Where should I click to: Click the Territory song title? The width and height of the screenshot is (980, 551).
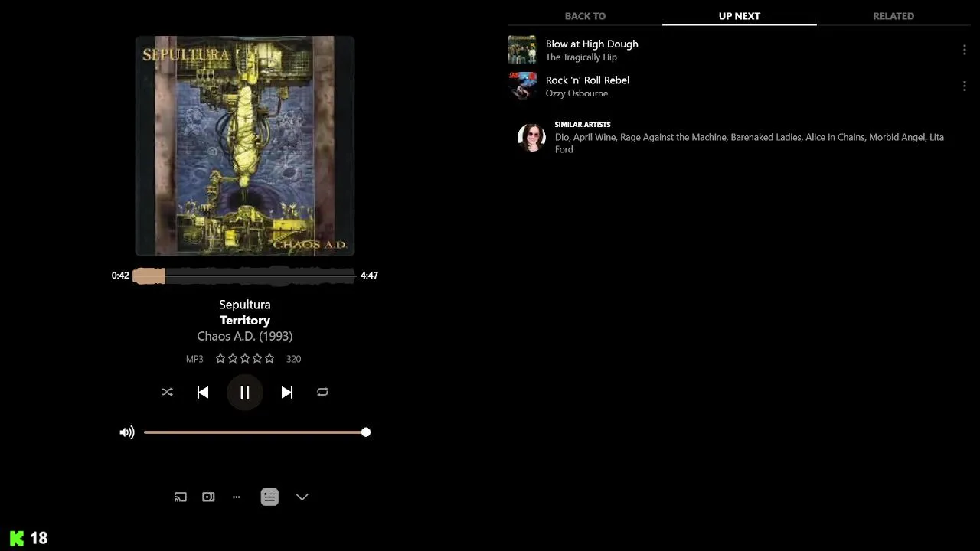coord(245,321)
